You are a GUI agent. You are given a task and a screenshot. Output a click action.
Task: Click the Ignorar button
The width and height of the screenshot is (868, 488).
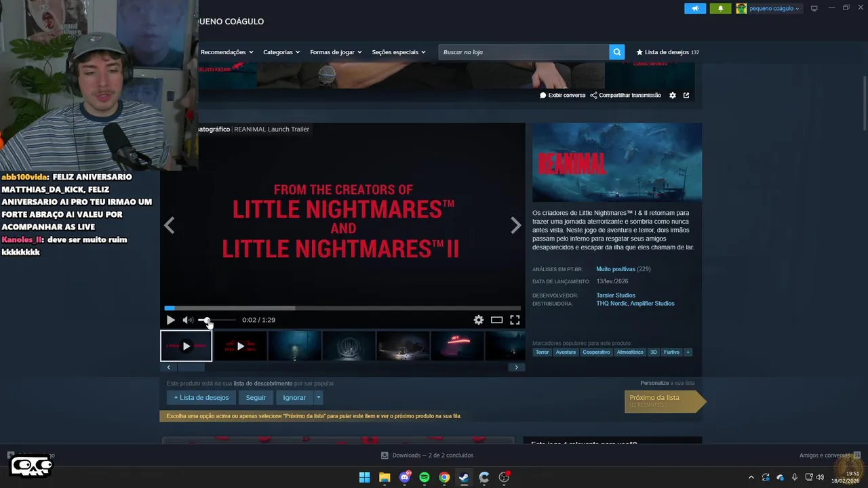click(x=294, y=398)
